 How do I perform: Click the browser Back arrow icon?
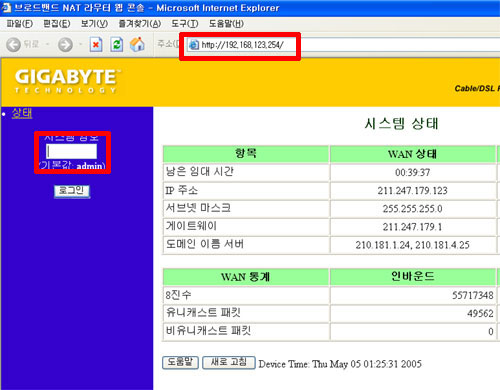[13, 45]
